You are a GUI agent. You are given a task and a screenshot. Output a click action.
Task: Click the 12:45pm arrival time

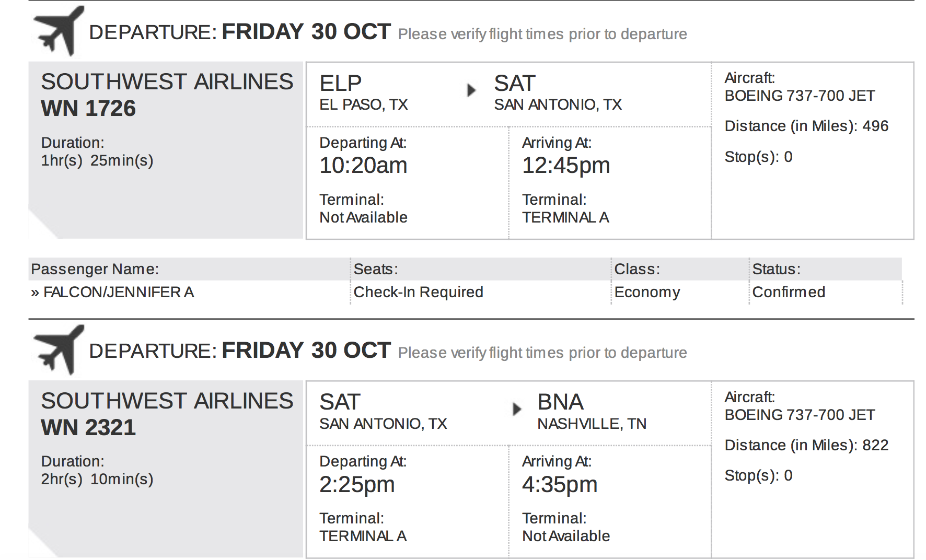click(x=566, y=166)
